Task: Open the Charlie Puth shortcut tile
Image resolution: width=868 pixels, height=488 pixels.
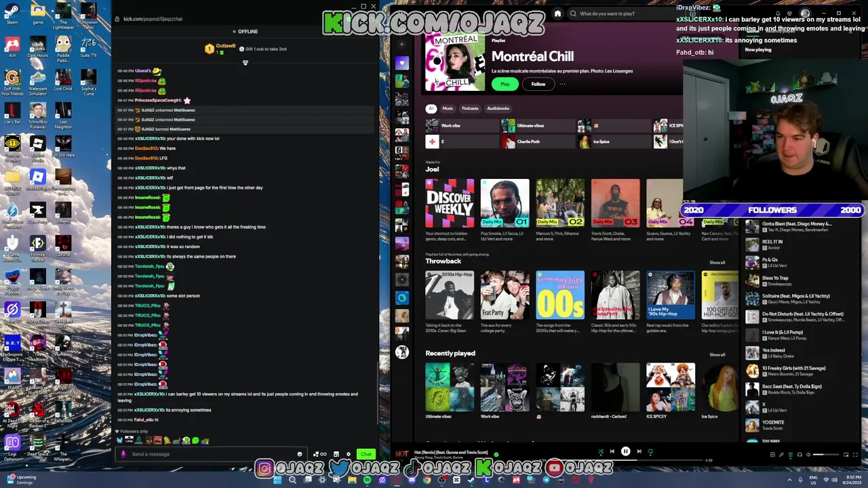Action: pos(538,142)
